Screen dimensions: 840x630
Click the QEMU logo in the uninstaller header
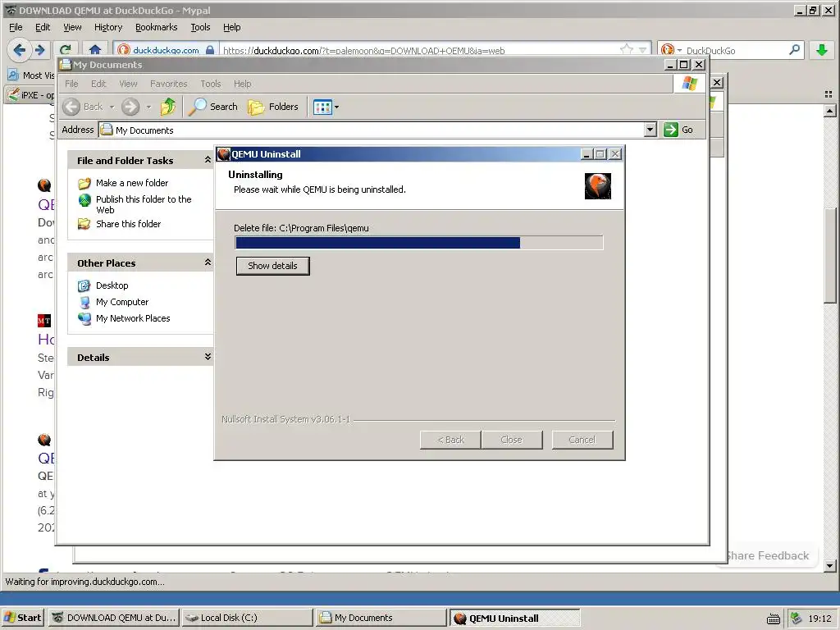[x=597, y=186]
